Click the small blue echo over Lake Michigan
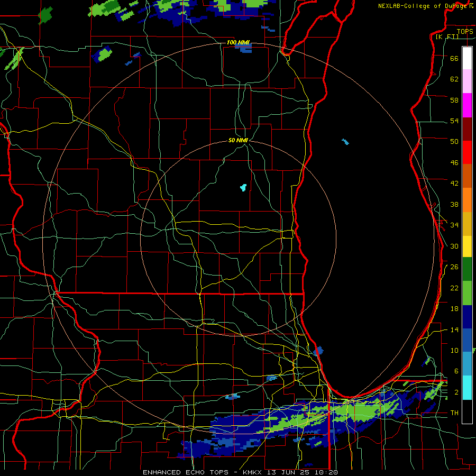The height and width of the screenshot is (476, 476). [x=345, y=141]
